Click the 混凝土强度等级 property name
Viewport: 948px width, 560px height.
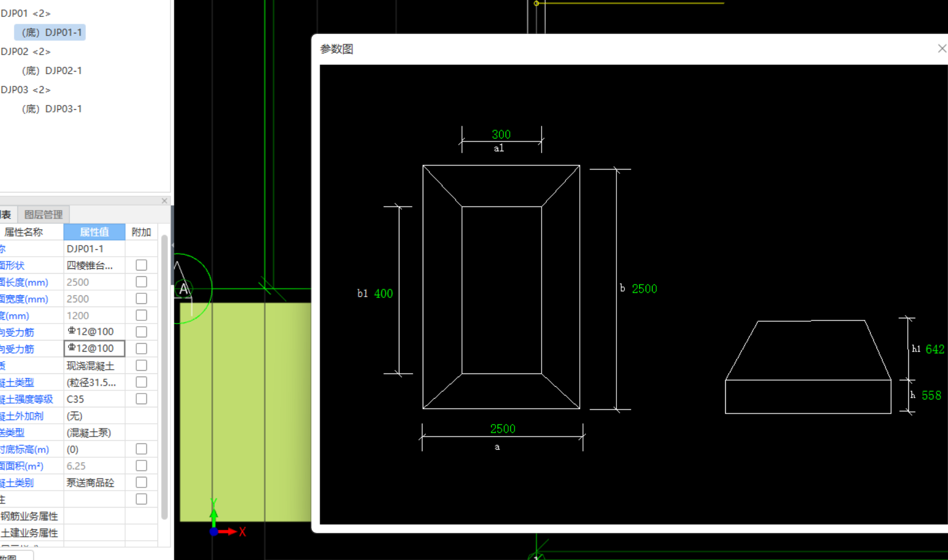pyautogui.click(x=27, y=399)
